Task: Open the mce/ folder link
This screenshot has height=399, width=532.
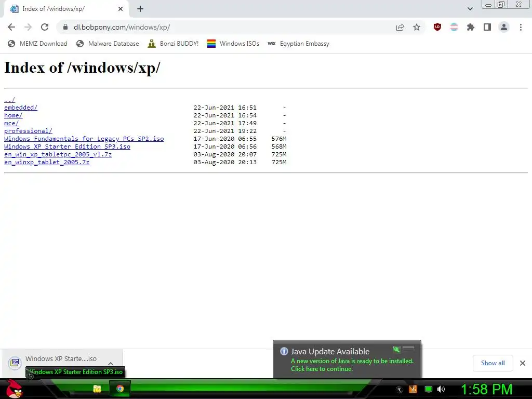Action: (11, 123)
